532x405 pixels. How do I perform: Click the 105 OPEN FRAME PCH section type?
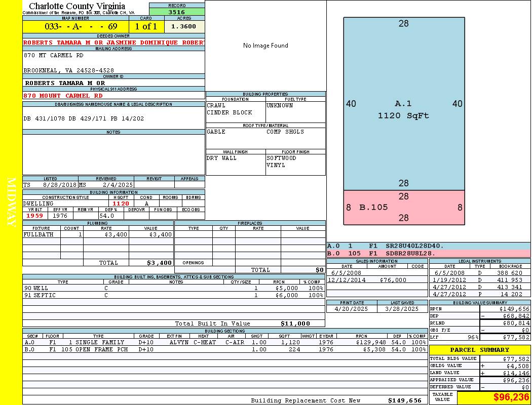(94, 349)
